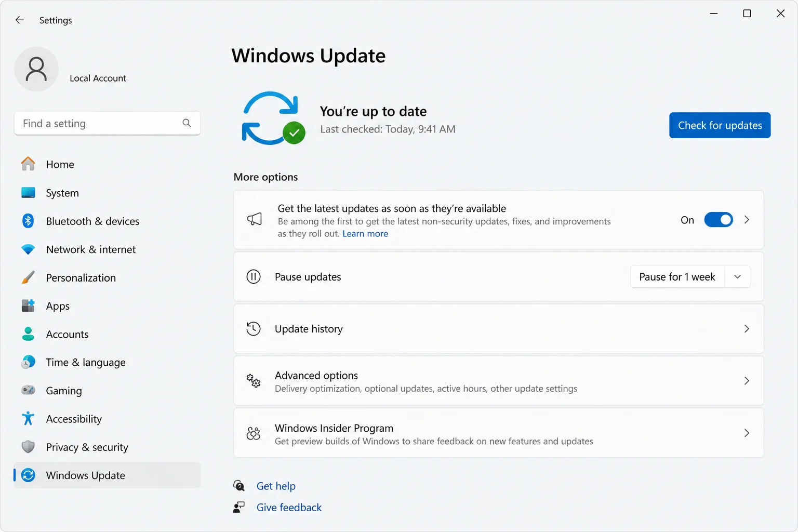The width and height of the screenshot is (798, 532).
Task: Click the back arrow next to Settings
Action: (20, 20)
